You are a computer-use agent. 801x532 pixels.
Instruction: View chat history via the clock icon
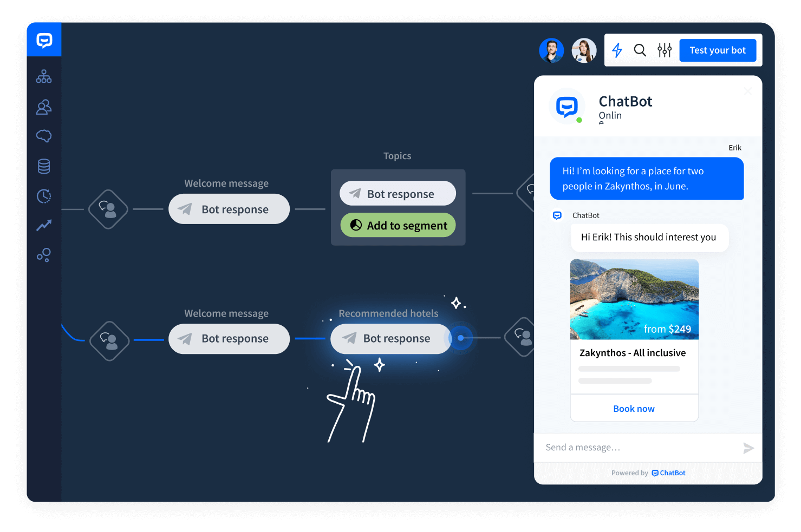click(44, 196)
